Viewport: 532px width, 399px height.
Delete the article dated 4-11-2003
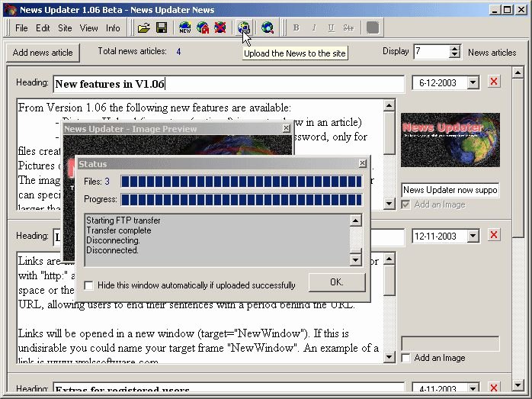(494, 388)
